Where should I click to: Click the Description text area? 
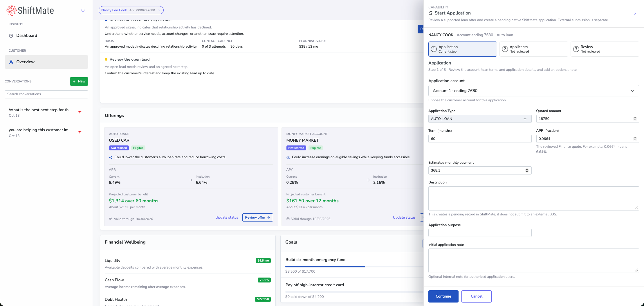pyautogui.click(x=533, y=198)
